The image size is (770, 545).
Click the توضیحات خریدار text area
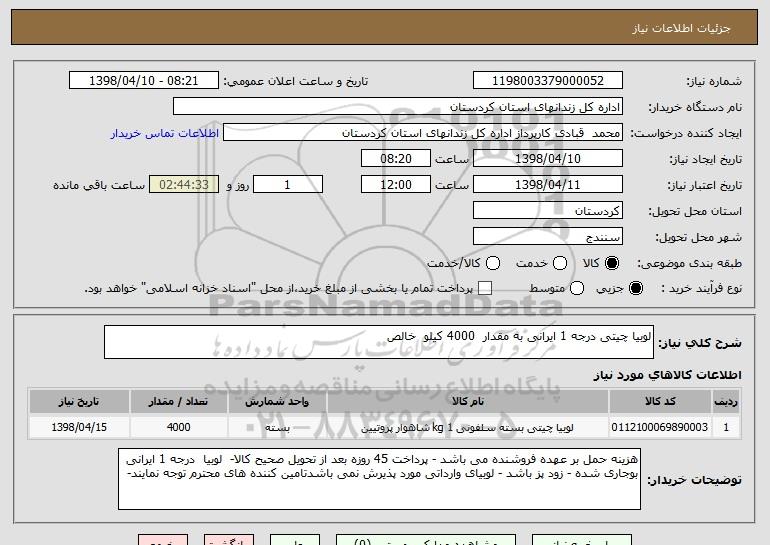click(379, 479)
